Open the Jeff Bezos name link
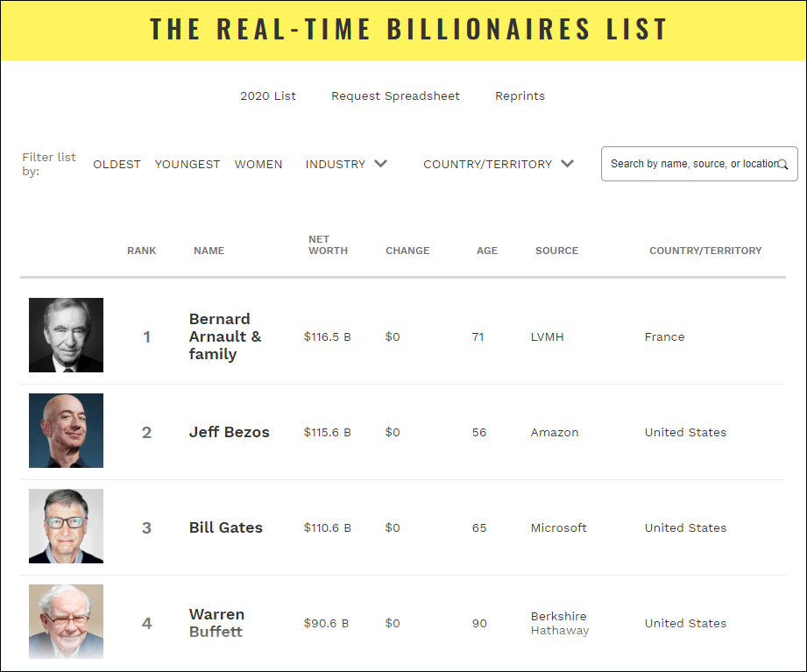The image size is (807, 672). [230, 432]
